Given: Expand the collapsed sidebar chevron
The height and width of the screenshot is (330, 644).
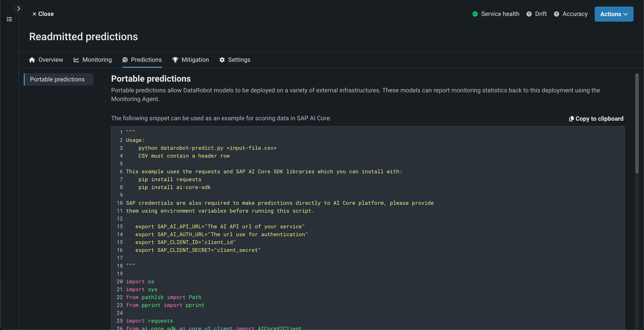Looking at the screenshot, I should [x=19, y=9].
